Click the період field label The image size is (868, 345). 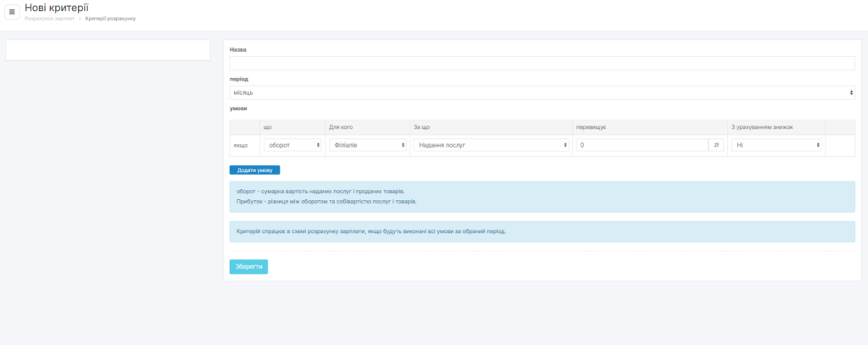[x=239, y=79]
